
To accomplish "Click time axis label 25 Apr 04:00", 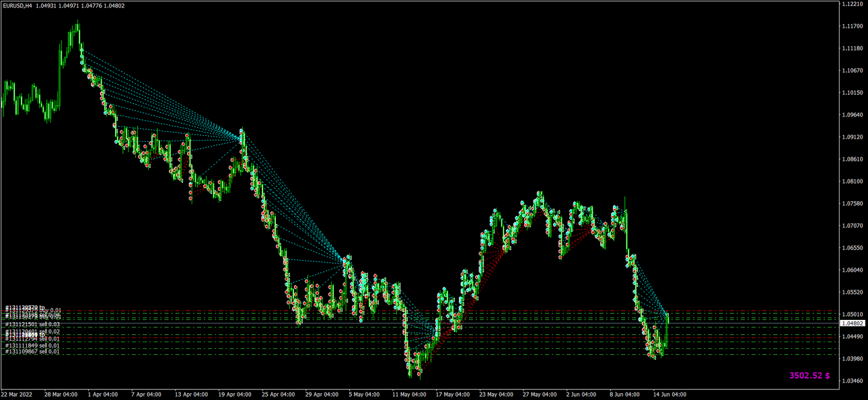I will point(277,395).
